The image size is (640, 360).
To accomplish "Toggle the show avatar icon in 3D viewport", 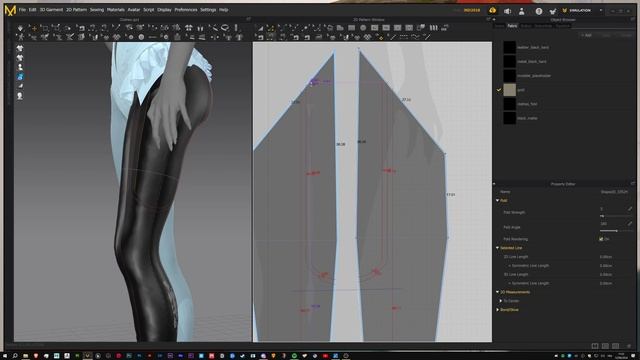I will [x=20, y=67].
